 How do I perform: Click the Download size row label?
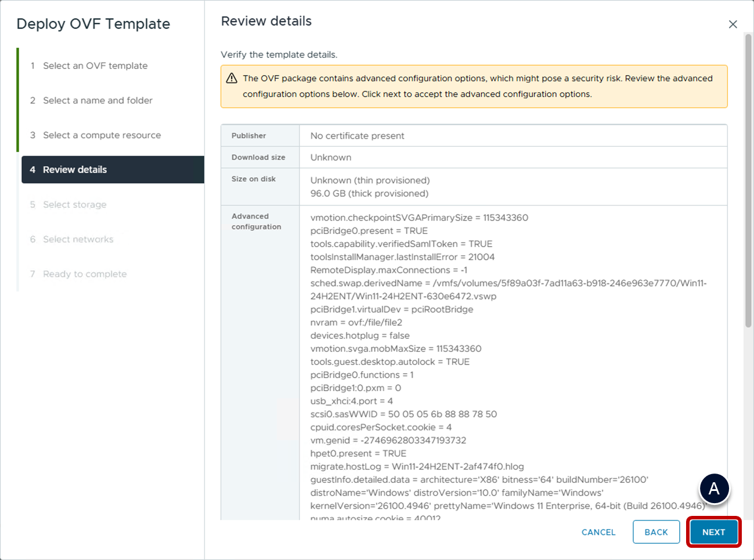(258, 157)
